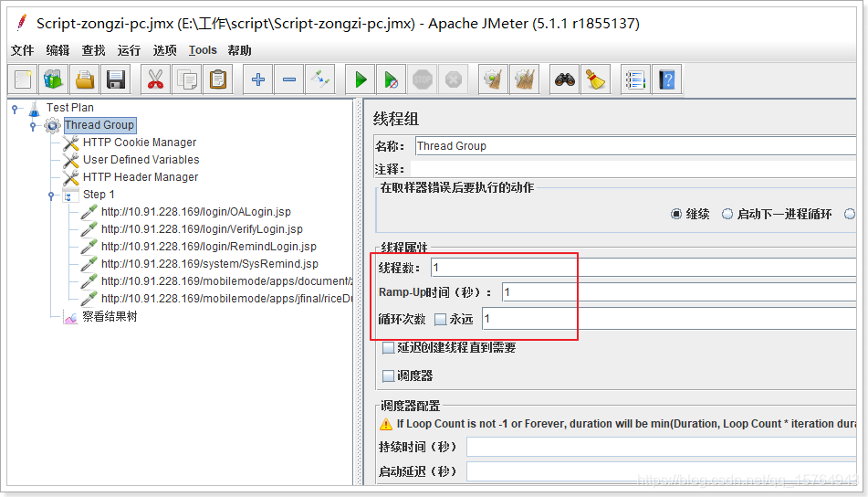The width and height of the screenshot is (868, 497).
Task: Click the HTTP Cookie Manager tools icon
Action: 71,143
